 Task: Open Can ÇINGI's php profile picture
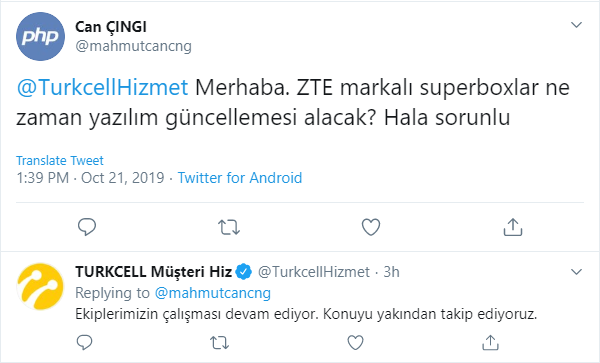[x=41, y=36]
